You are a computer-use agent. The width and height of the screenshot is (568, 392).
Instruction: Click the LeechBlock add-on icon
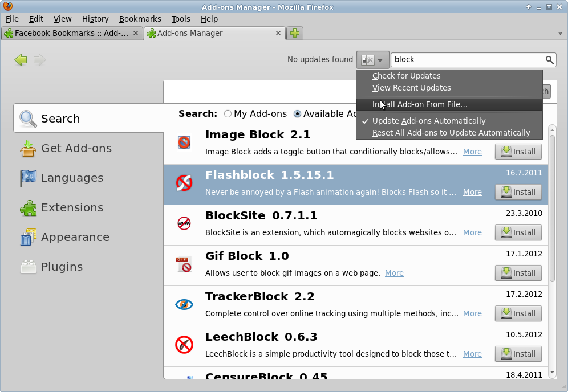tap(184, 345)
